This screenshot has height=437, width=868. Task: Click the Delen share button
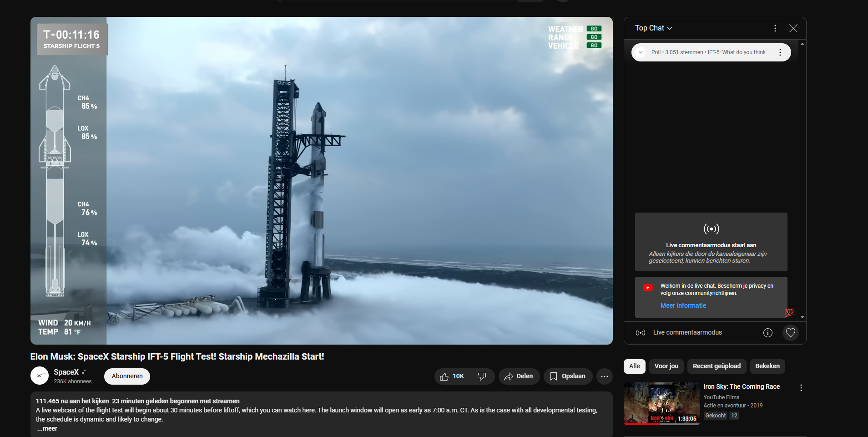519,376
